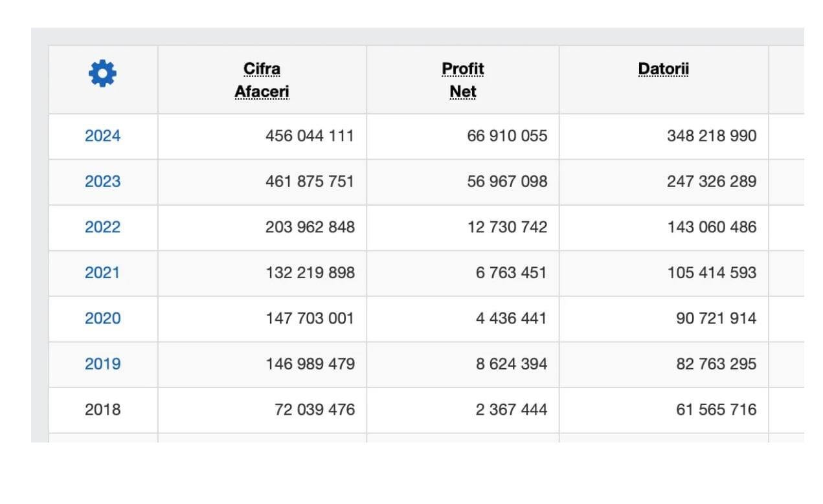The width and height of the screenshot is (823, 504).
Task: Click the Datorii column header
Action: 663,69
